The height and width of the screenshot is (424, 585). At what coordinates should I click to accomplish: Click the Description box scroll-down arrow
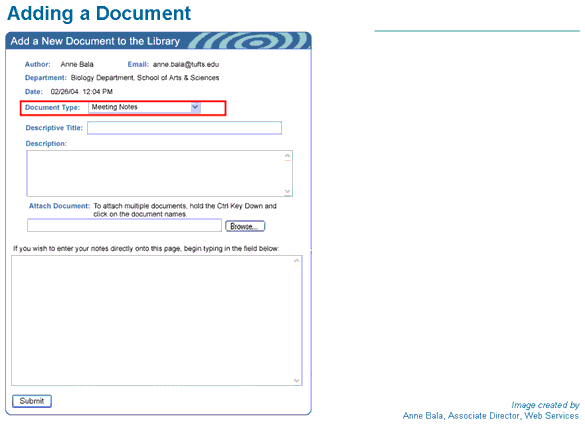coord(287,191)
